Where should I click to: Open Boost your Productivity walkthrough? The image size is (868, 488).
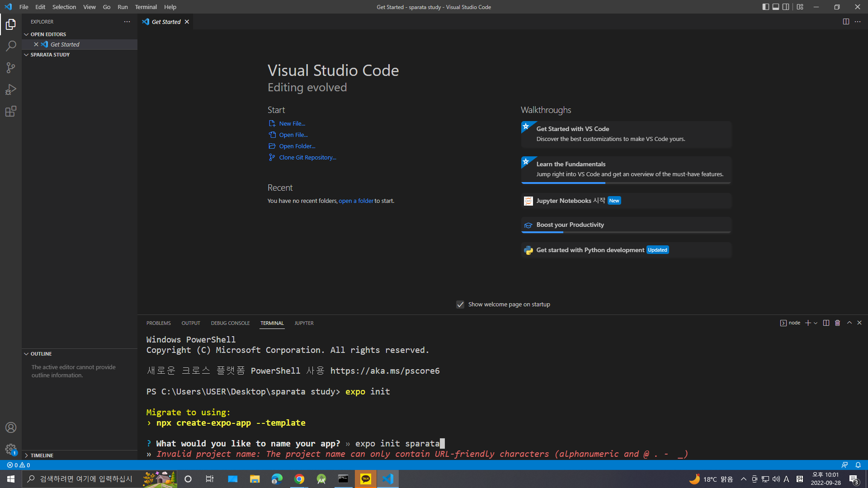pyautogui.click(x=626, y=225)
